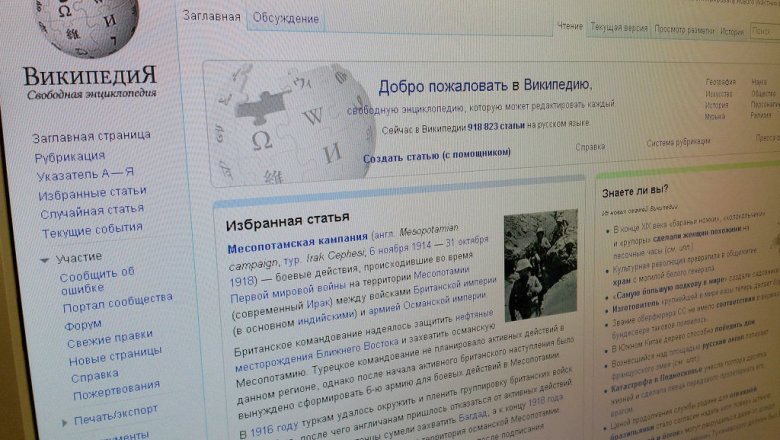Screen dimensions: 780x440
Task: Open the Обсуждение tab
Action: tap(286, 19)
